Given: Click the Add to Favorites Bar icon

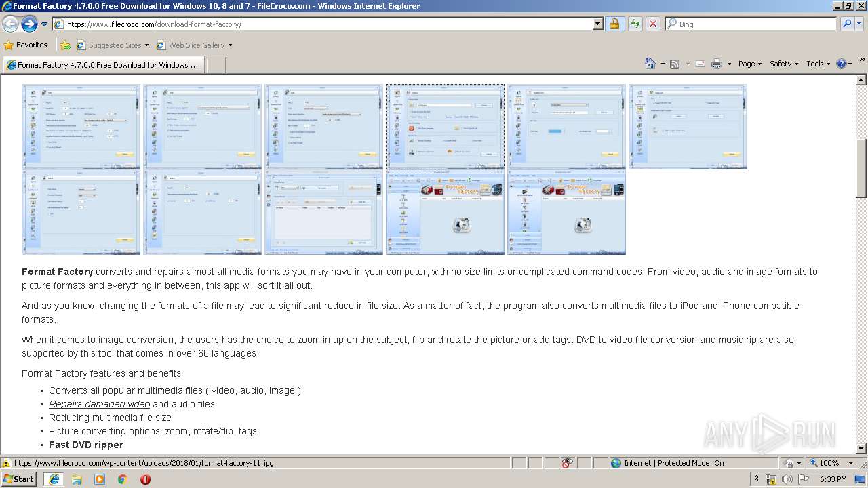Looking at the screenshot, I should 65,45.
